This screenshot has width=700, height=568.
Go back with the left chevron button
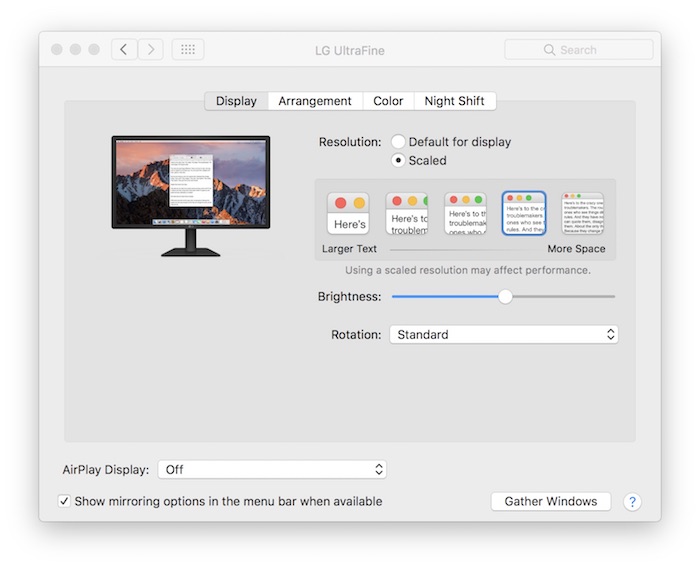click(124, 50)
